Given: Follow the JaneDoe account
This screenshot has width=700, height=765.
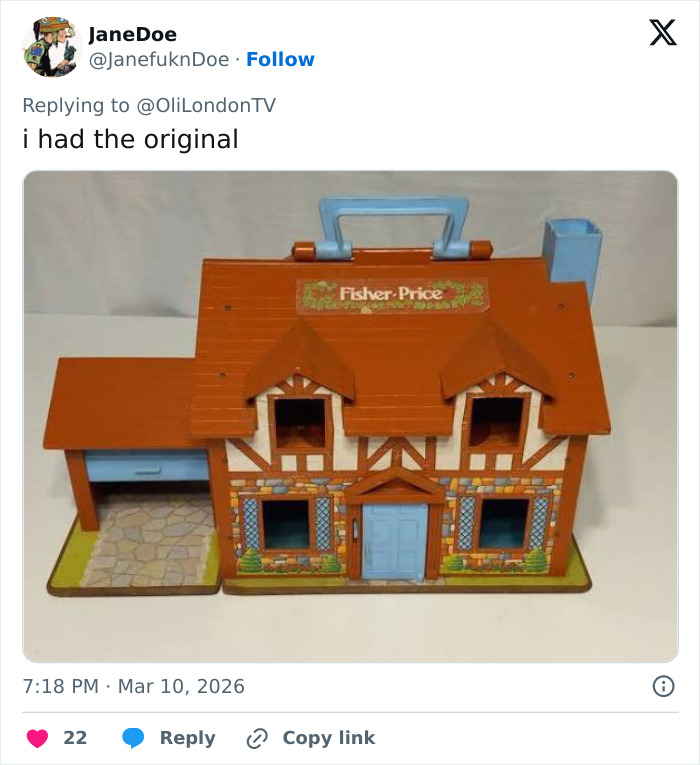Looking at the screenshot, I should (280, 60).
